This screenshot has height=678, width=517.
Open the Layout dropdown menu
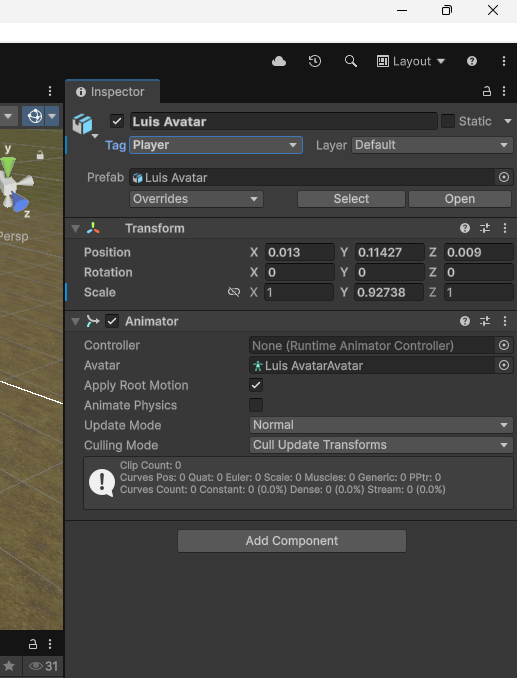pos(411,61)
